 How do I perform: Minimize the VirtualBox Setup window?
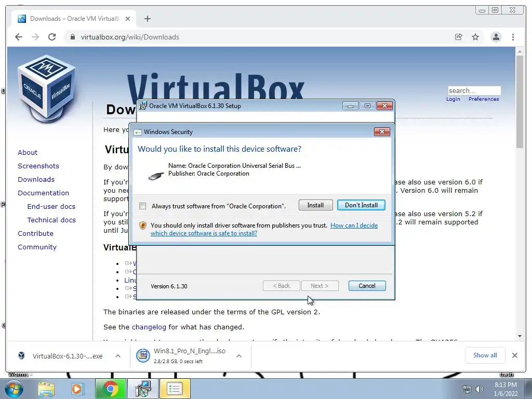(350, 106)
